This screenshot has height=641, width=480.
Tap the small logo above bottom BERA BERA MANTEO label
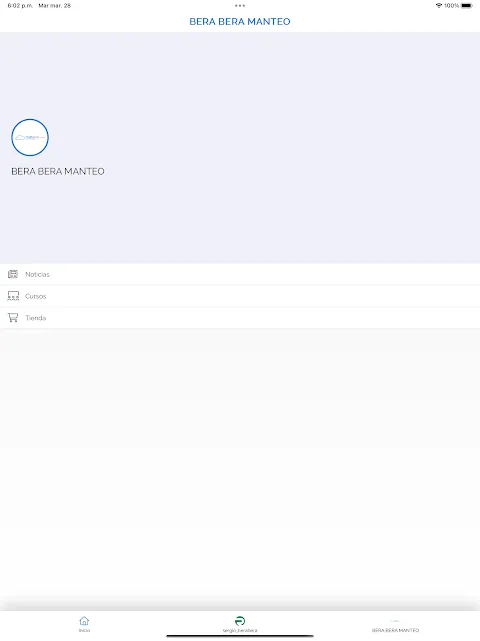395,621
